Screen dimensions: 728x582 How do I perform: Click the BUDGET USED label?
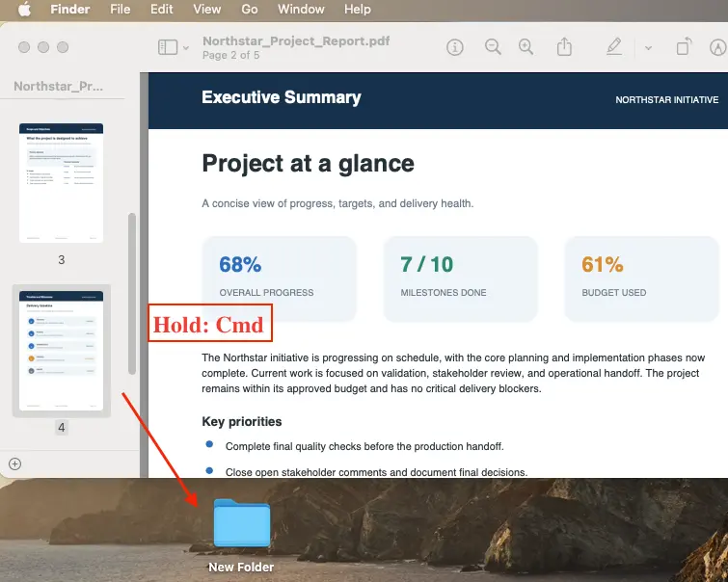click(614, 293)
